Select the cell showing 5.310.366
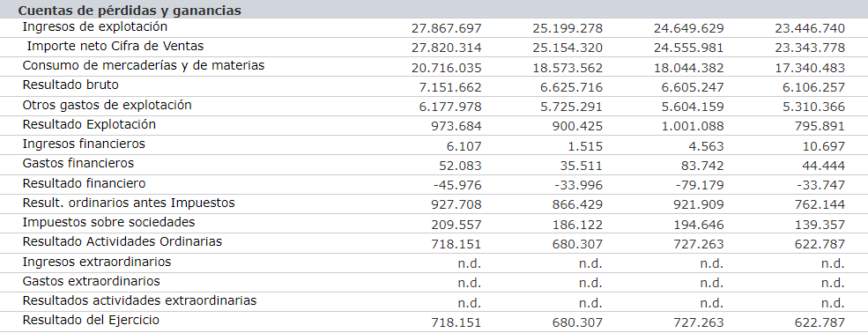Screen dimensions: 868x333 pos(813,107)
